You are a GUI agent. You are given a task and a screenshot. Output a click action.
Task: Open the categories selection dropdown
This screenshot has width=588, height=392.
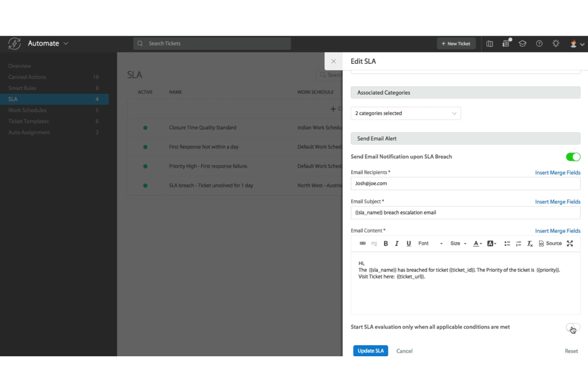pos(405,113)
